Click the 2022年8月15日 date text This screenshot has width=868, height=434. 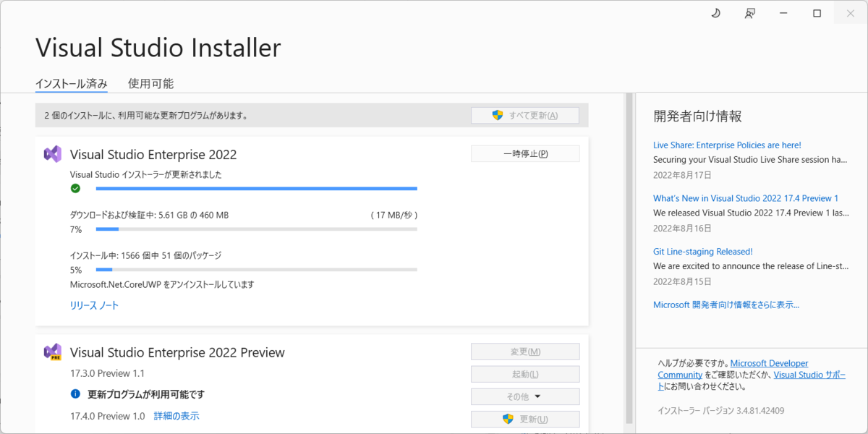[x=682, y=281]
